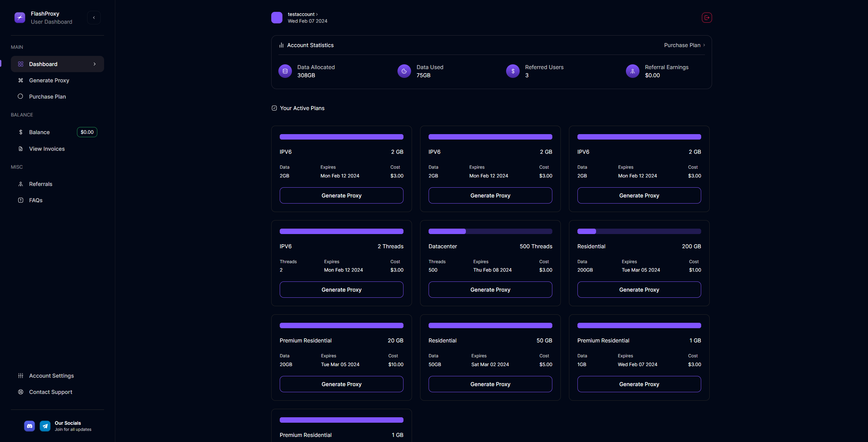868x442 pixels.
Task: Click the Purchase Plan circle icon in sidebar
Action: pos(20,97)
